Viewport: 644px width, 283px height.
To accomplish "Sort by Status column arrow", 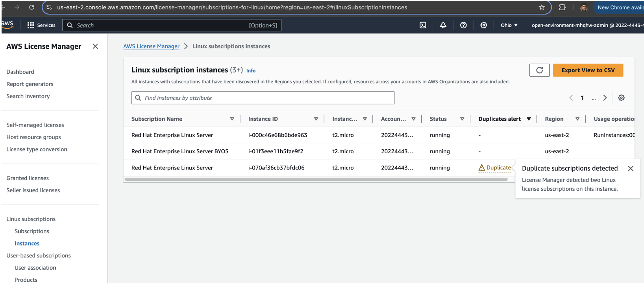I will click(462, 119).
